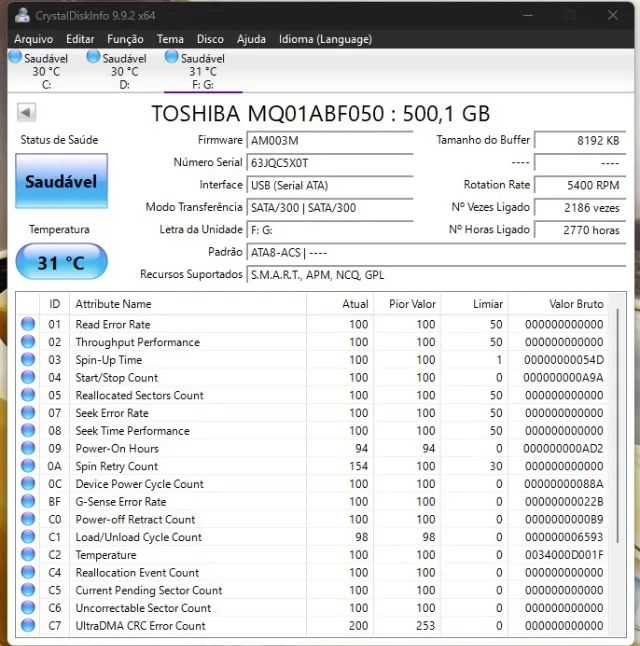Click the power-on hours 2770 horas
This screenshot has width=640, height=646.
(580, 230)
